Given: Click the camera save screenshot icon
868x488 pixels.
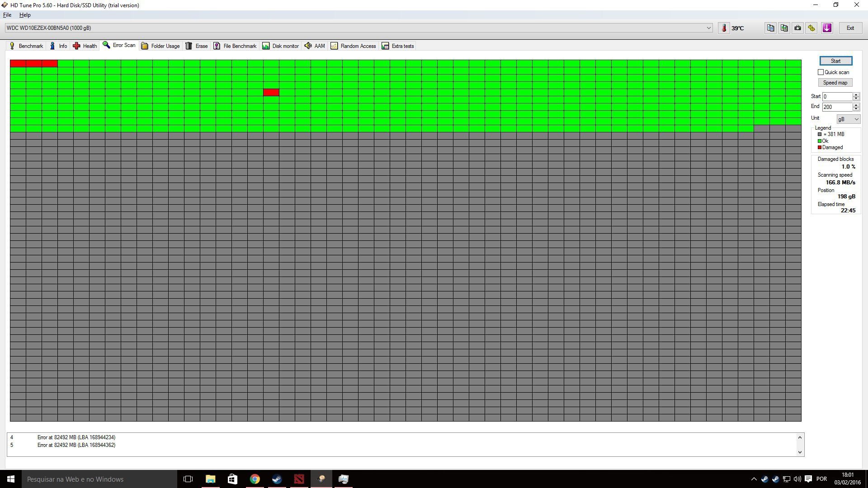Looking at the screenshot, I should click(x=798, y=28).
